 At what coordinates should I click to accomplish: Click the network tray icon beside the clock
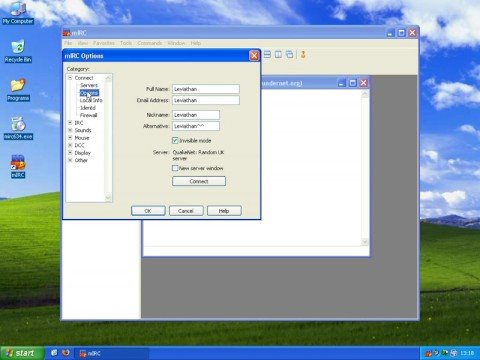point(453,353)
